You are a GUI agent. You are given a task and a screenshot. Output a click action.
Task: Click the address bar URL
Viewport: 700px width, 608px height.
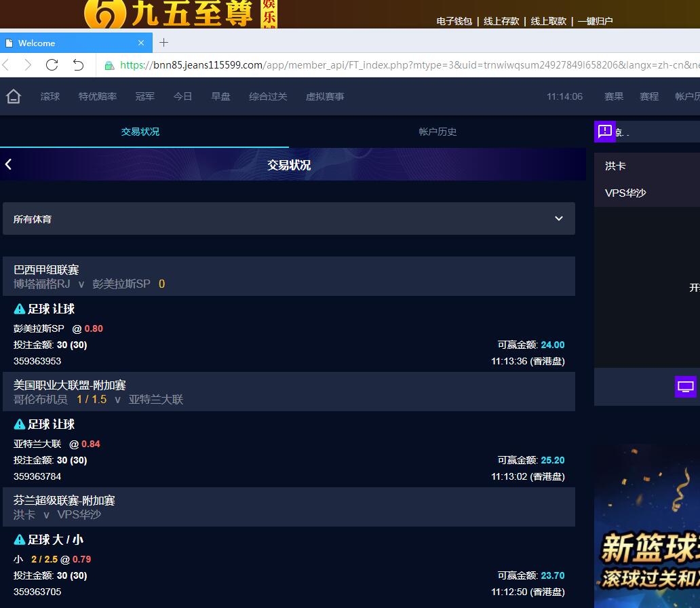(x=408, y=65)
